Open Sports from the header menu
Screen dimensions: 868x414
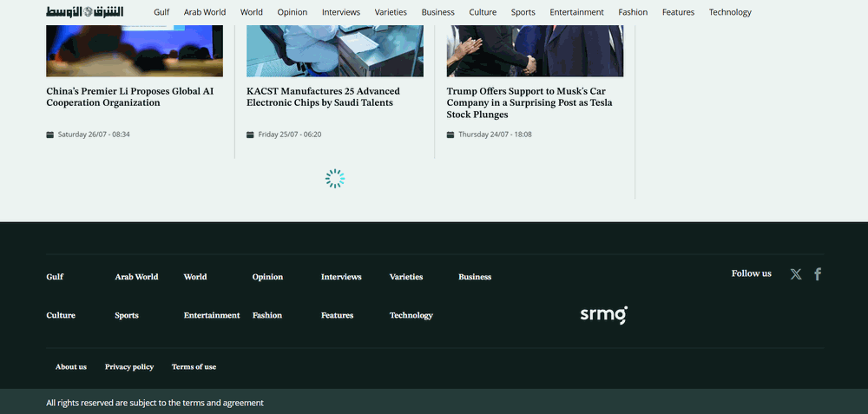[x=523, y=12]
